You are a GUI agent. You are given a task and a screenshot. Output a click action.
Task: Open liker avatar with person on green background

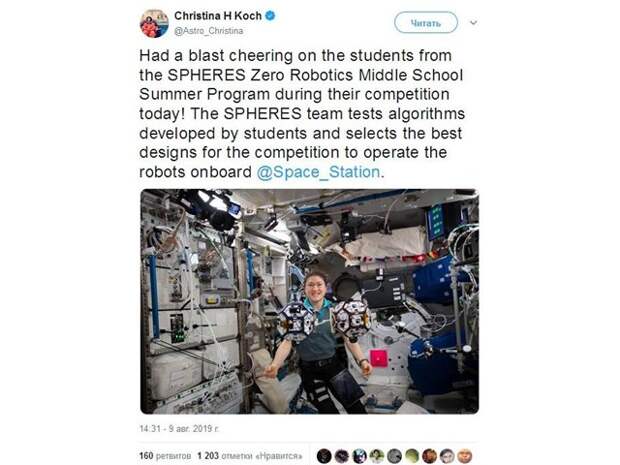(x=377, y=456)
